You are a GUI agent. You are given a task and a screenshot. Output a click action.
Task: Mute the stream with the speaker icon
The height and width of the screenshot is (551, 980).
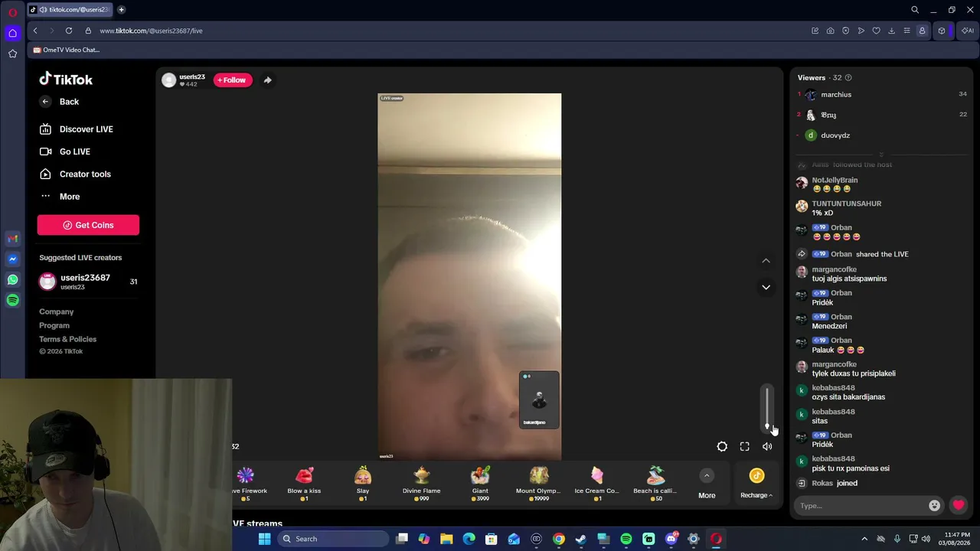(x=767, y=446)
